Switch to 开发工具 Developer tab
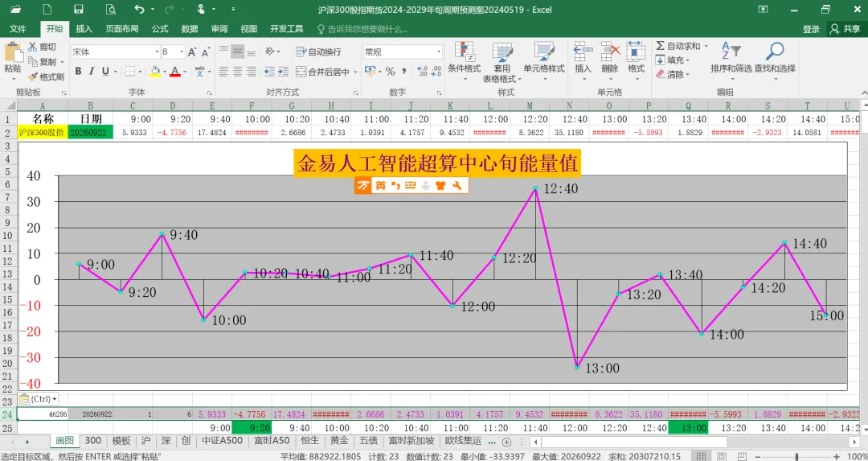 (x=286, y=29)
